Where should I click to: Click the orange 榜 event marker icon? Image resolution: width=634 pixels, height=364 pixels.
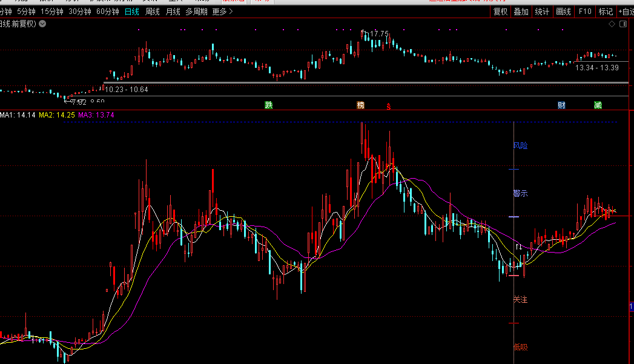[361, 105]
